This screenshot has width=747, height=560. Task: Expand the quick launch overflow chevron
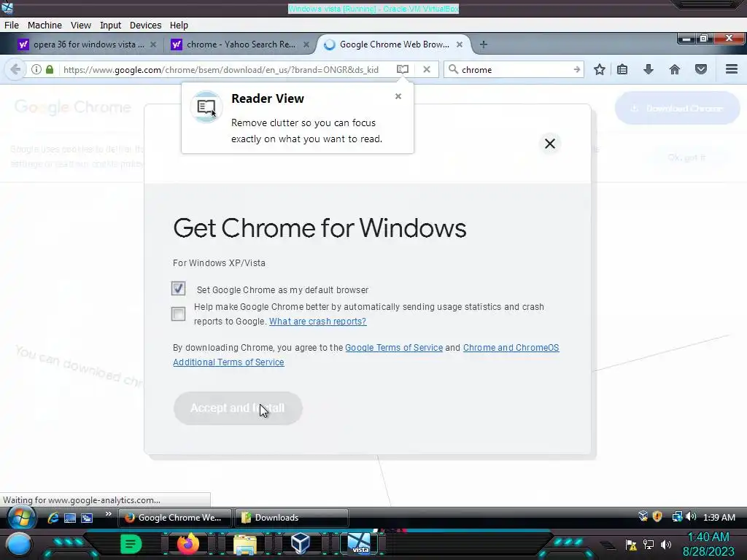109,514
